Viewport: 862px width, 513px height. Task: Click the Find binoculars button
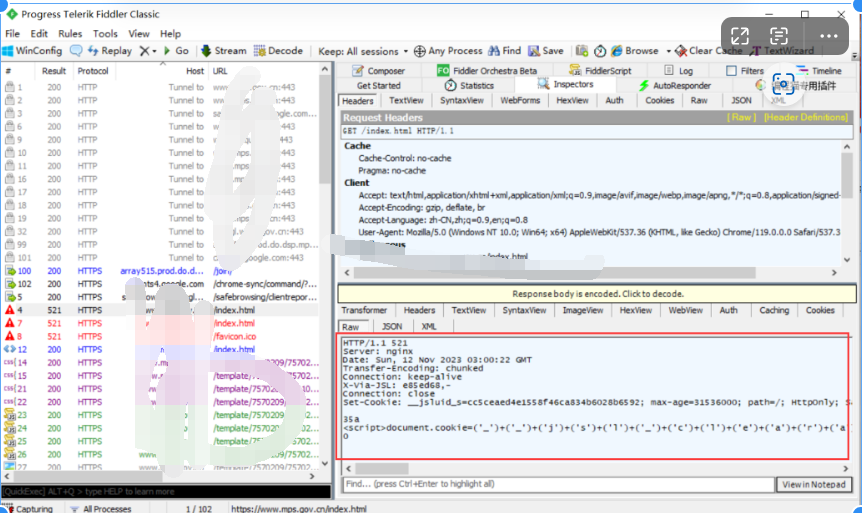point(505,51)
